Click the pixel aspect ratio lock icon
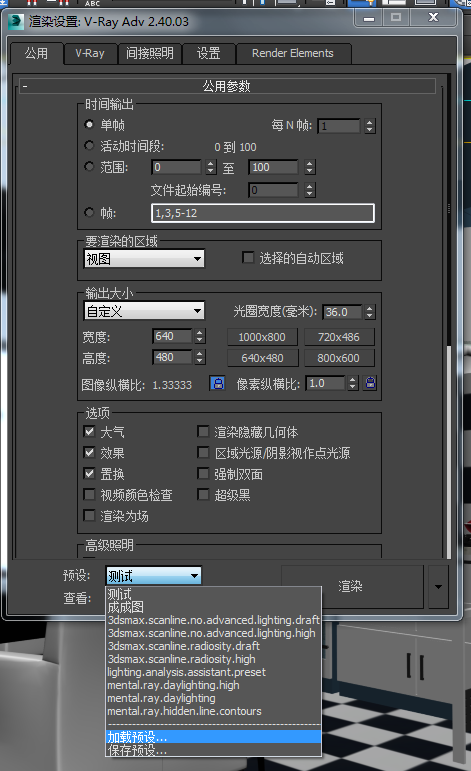The image size is (471, 771). [x=370, y=383]
